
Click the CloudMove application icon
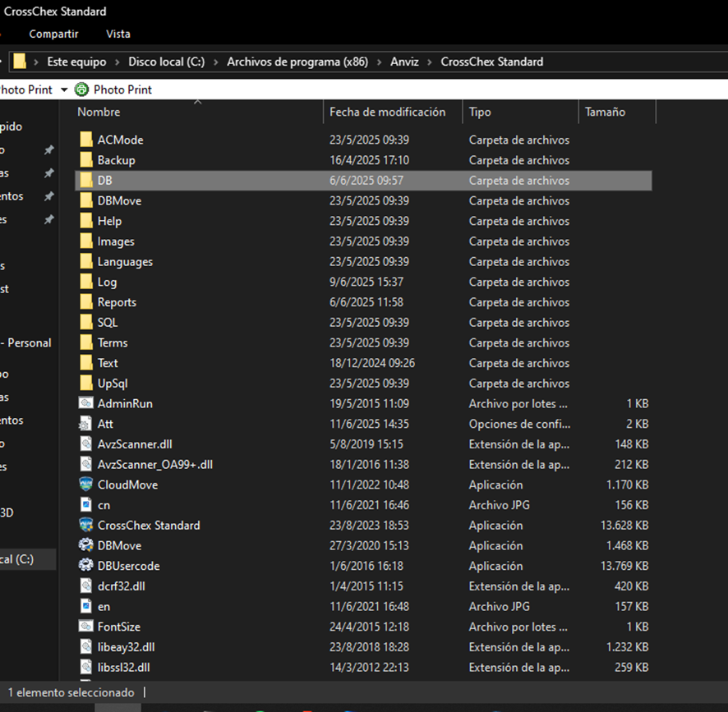coord(86,484)
